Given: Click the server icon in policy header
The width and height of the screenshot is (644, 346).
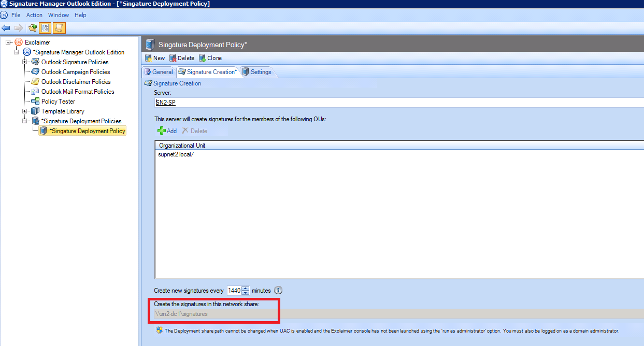Looking at the screenshot, I should pos(150,44).
